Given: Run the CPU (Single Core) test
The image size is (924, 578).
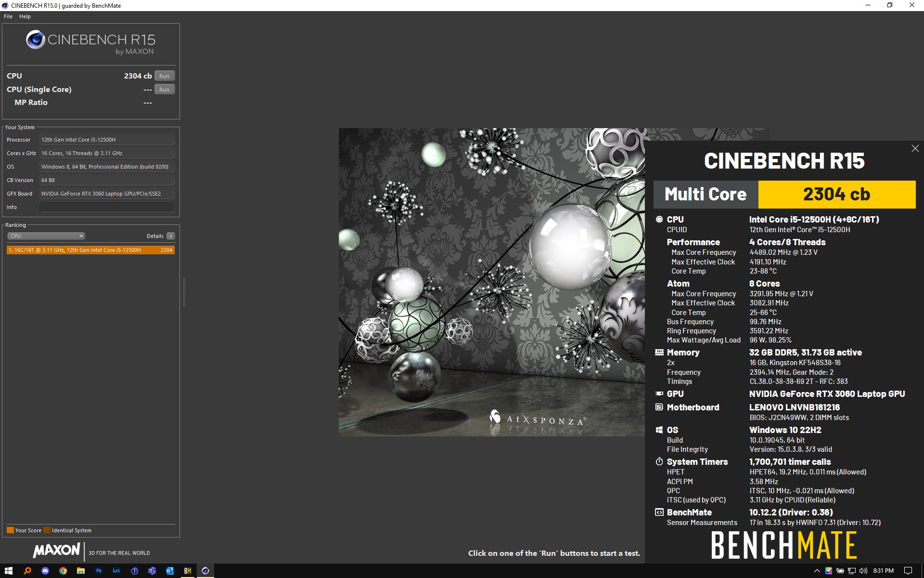Looking at the screenshot, I should tap(165, 90).
